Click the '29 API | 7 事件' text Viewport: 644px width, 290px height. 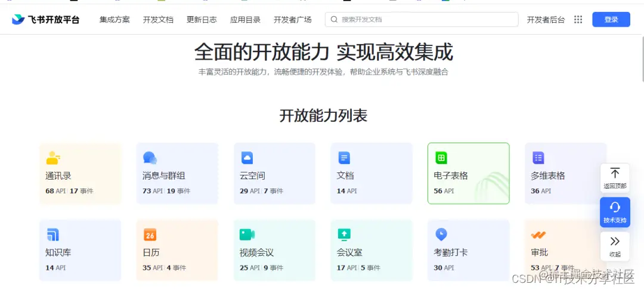[x=262, y=191]
